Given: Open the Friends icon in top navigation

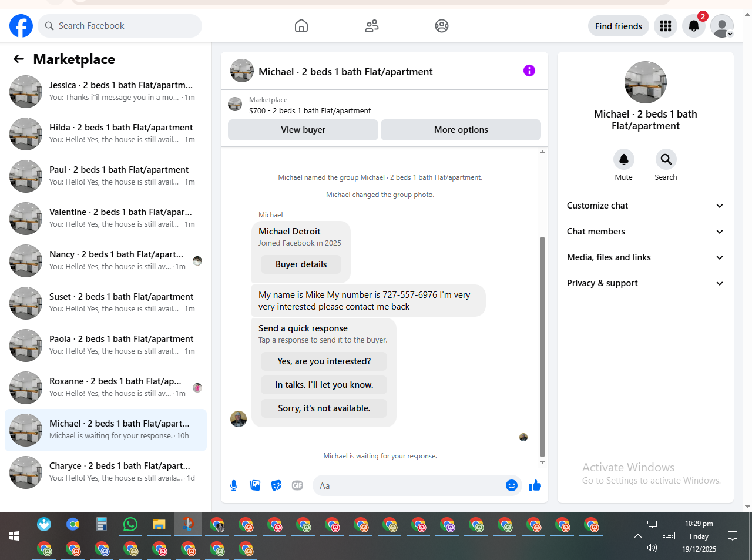Looking at the screenshot, I should coord(372,26).
